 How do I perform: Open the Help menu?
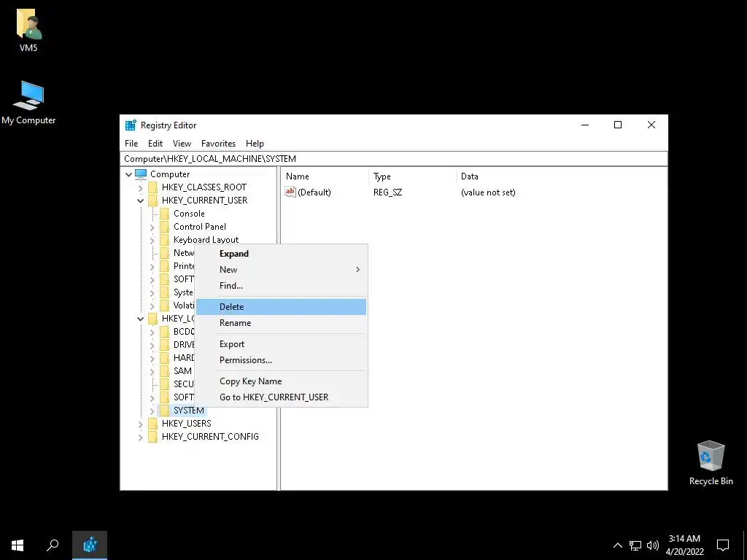255,144
